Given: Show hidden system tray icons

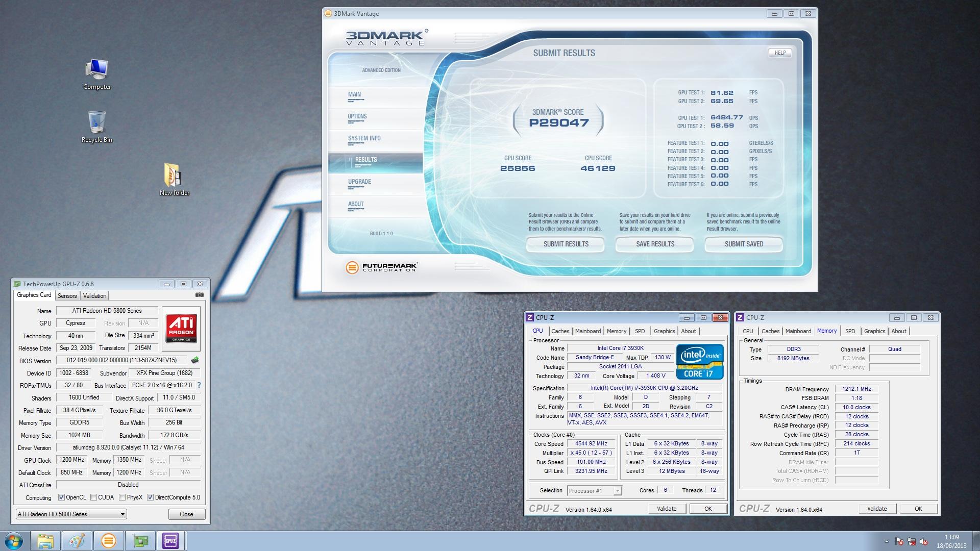Looking at the screenshot, I should [x=887, y=542].
